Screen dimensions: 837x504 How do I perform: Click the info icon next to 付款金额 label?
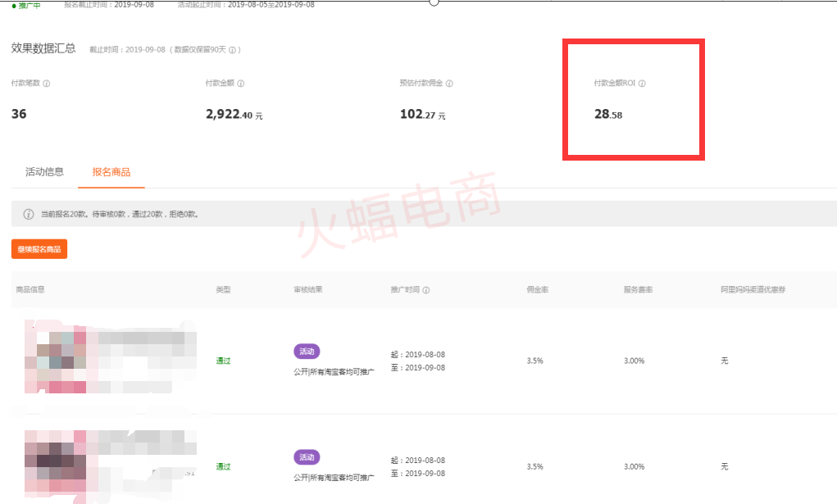click(241, 84)
